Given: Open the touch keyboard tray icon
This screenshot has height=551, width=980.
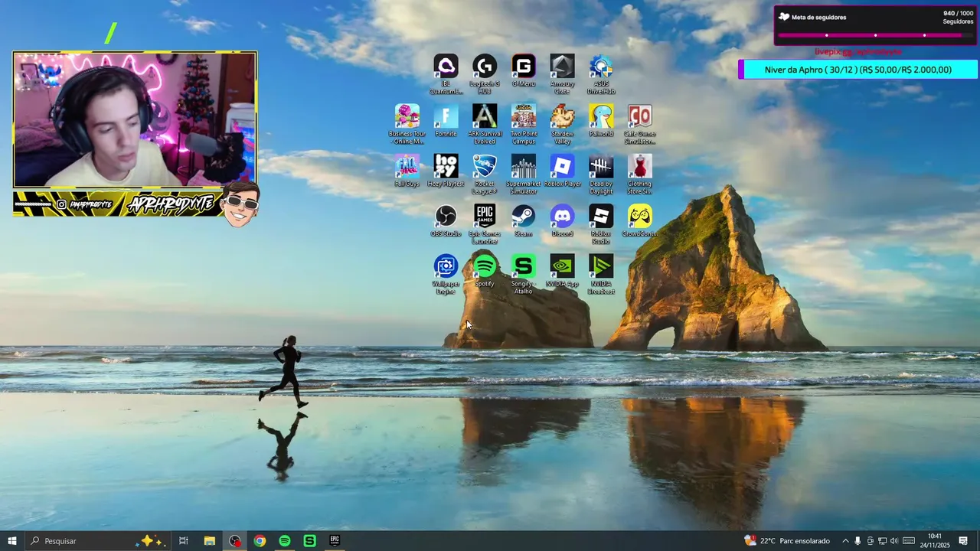Looking at the screenshot, I should [x=909, y=541].
